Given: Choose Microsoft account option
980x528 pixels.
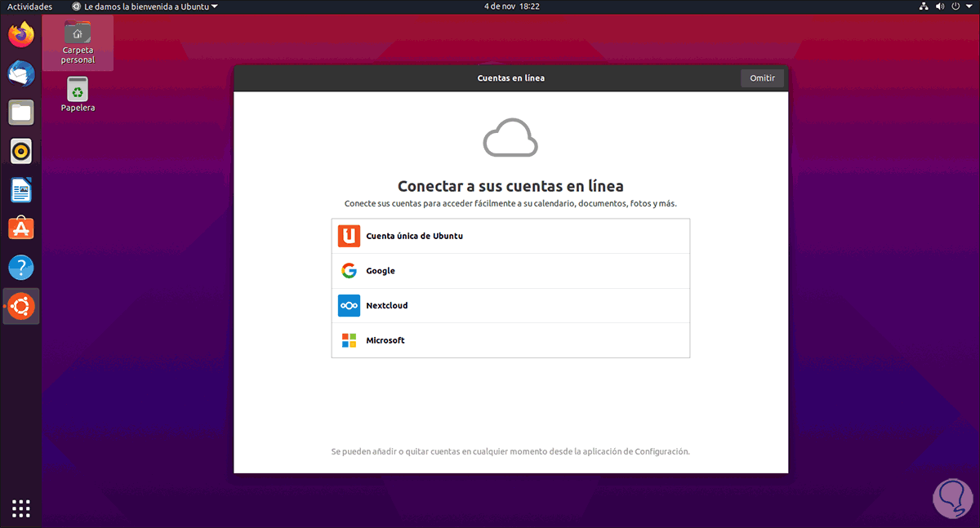Looking at the screenshot, I should [x=510, y=340].
